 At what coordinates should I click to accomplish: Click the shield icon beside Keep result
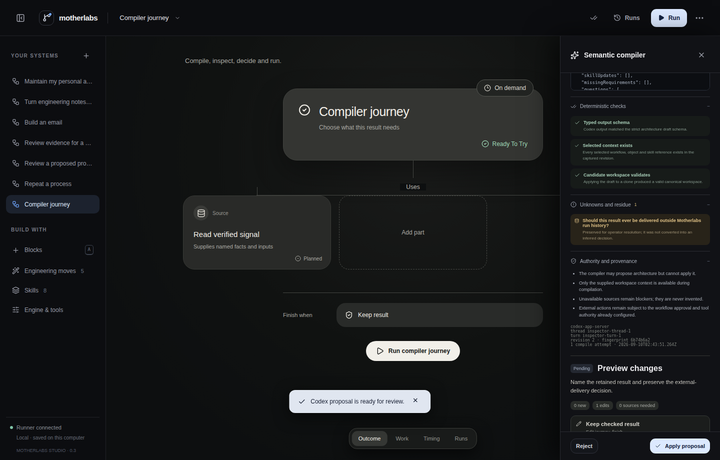[349, 315]
